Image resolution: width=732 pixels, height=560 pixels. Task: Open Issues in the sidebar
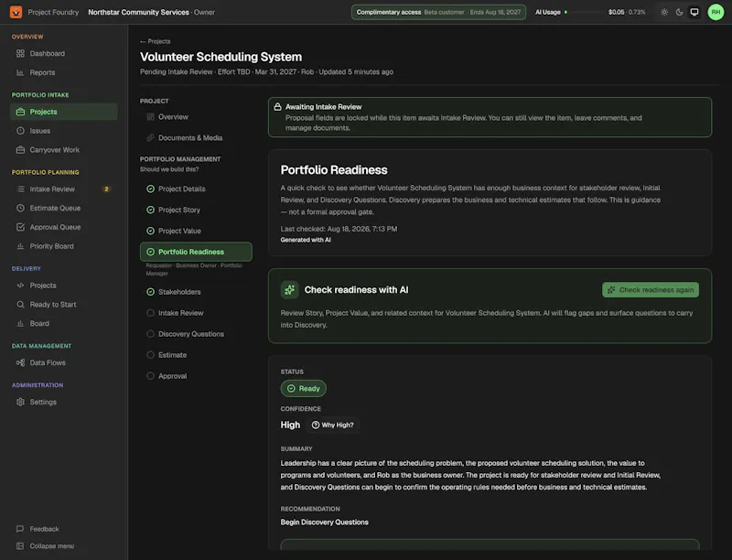(x=63, y=131)
